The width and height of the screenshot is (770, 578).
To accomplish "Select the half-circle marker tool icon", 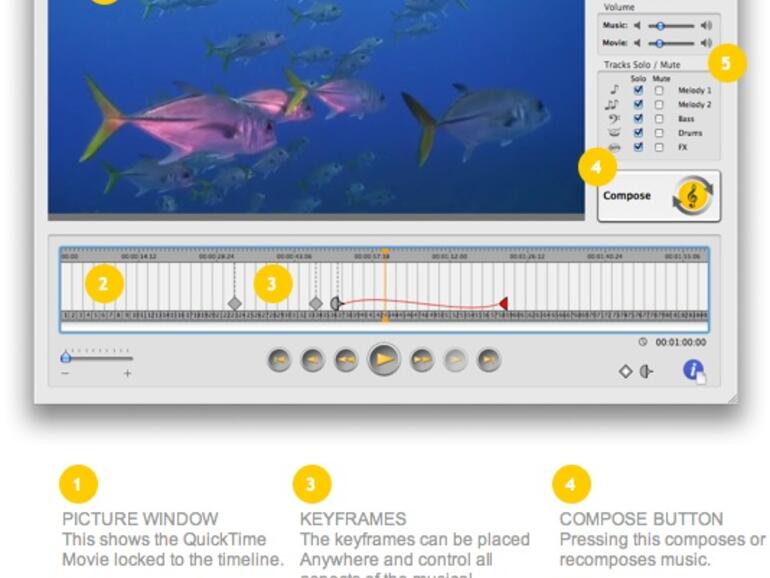I will (646, 372).
